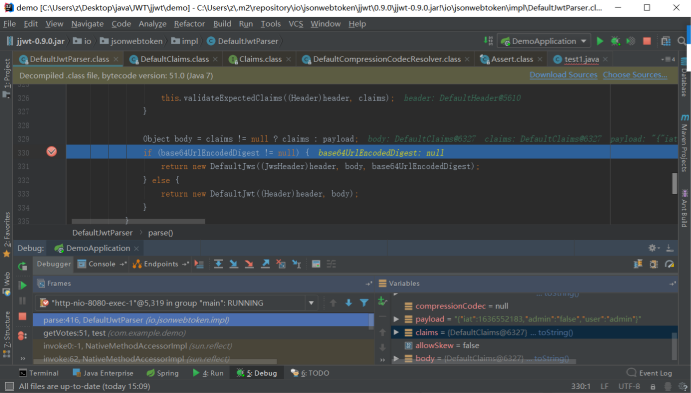Image resolution: width=691 pixels, height=393 pixels.
Task: Open Project Structure icon in top toolbar
Action: tap(666, 41)
